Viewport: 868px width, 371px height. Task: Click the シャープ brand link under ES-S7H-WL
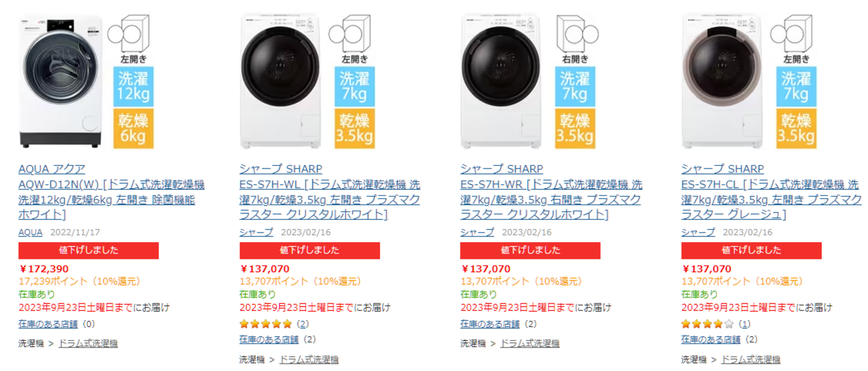point(256,233)
